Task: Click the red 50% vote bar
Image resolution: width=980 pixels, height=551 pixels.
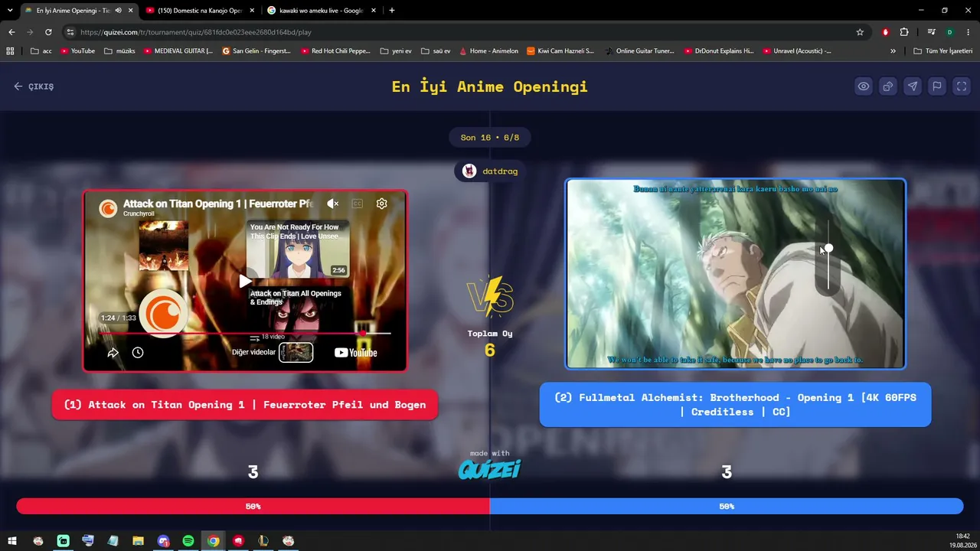Action: pyautogui.click(x=253, y=507)
